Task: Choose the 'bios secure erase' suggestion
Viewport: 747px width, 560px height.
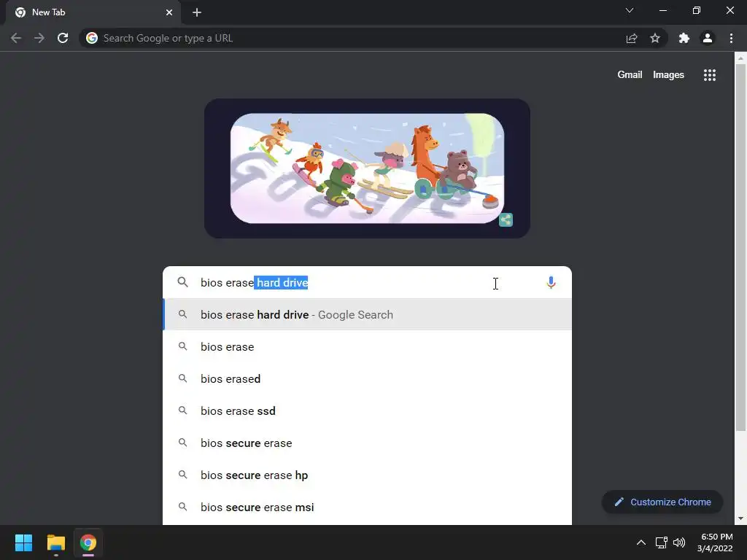Action: coord(368,443)
